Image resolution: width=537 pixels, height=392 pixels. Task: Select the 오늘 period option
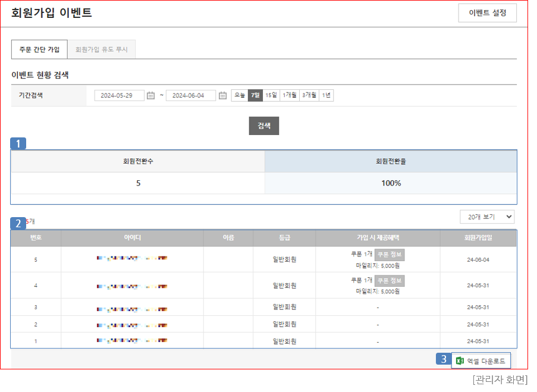click(x=240, y=96)
